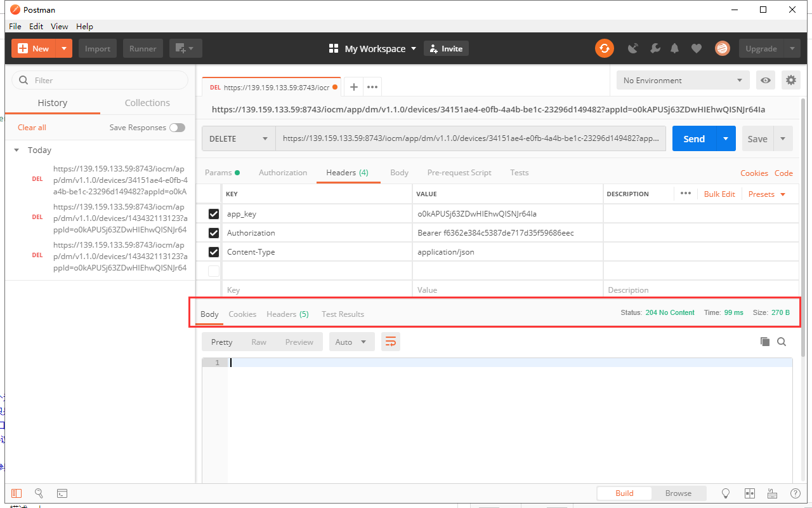The image size is (812, 508).
Task: Open the Presets dropdown
Action: click(767, 194)
